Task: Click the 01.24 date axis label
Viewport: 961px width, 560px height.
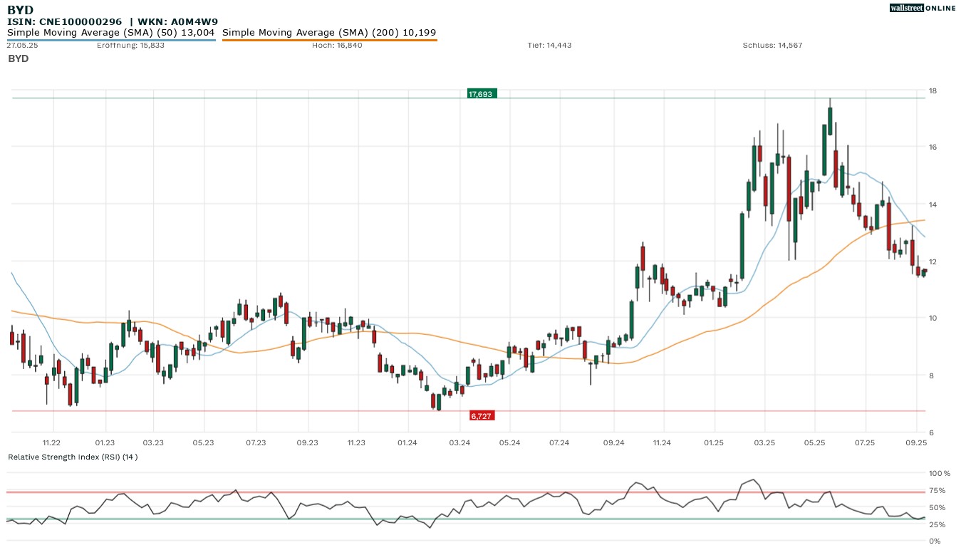Action: click(407, 442)
